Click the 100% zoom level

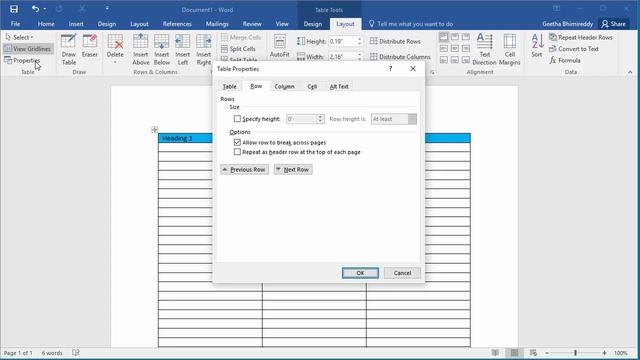point(621,353)
